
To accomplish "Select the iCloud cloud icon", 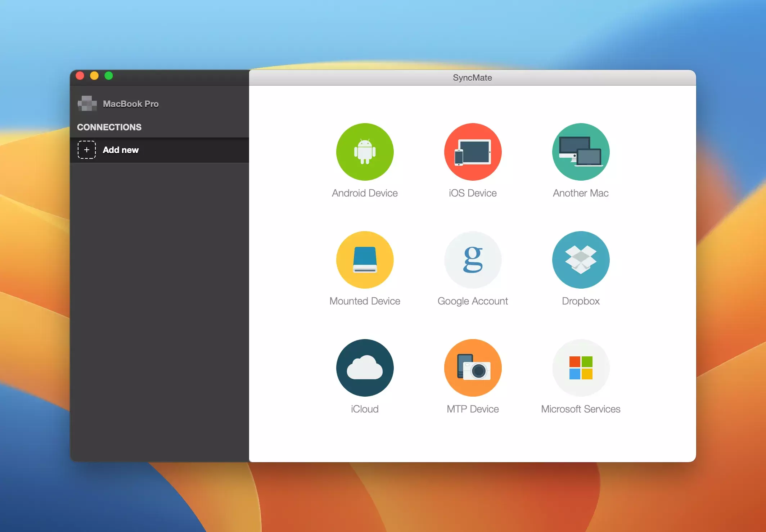I will [x=365, y=368].
